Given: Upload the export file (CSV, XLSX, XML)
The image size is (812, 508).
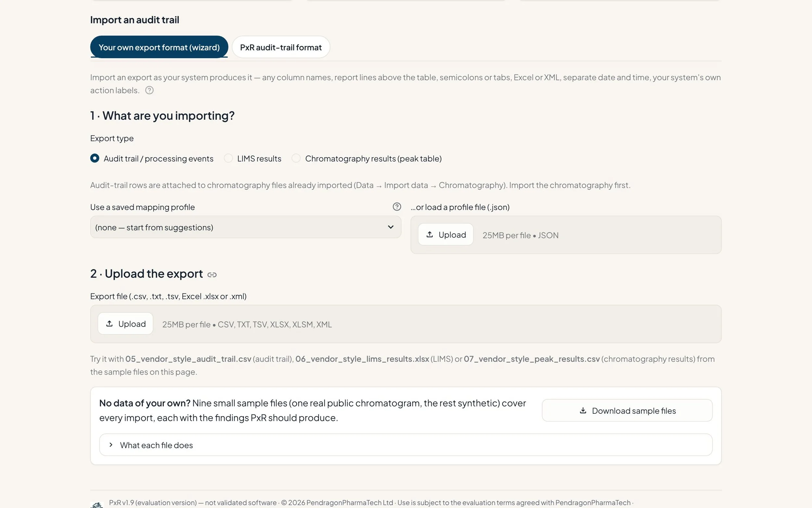Looking at the screenshot, I should click(x=125, y=323).
